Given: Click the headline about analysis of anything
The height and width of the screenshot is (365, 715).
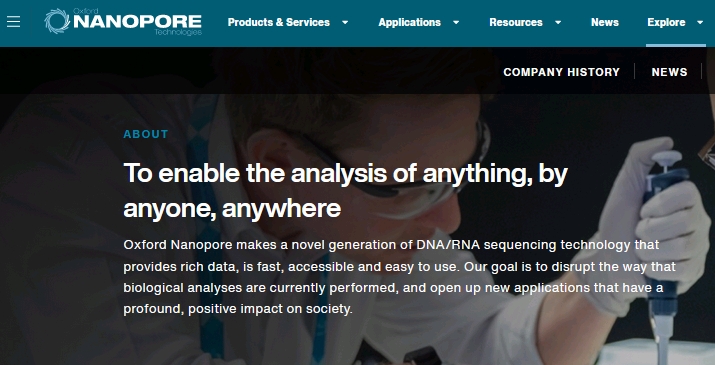Looking at the screenshot, I should (x=346, y=191).
